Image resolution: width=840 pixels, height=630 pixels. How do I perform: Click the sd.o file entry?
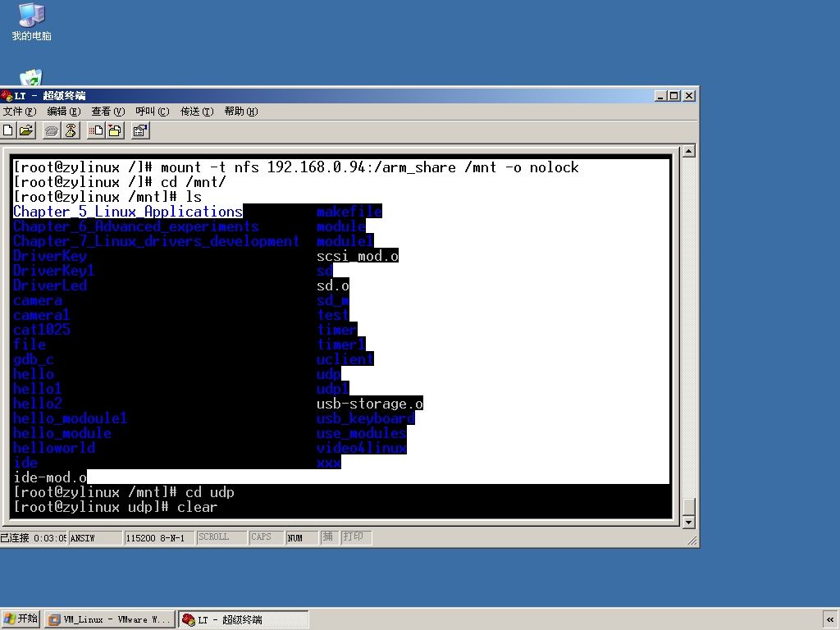click(333, 285)
